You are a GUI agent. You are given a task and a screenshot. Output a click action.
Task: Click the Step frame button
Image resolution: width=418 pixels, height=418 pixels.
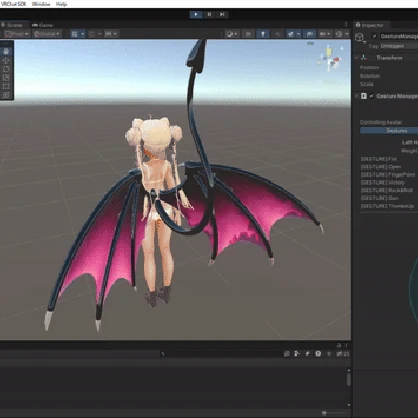click(x=222, y=14)
